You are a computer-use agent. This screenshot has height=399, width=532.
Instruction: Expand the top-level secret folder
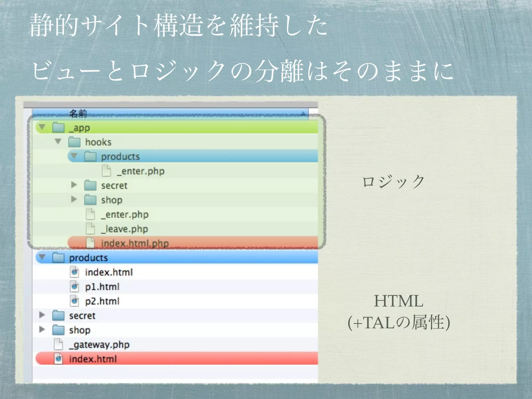tap(42, 315)
